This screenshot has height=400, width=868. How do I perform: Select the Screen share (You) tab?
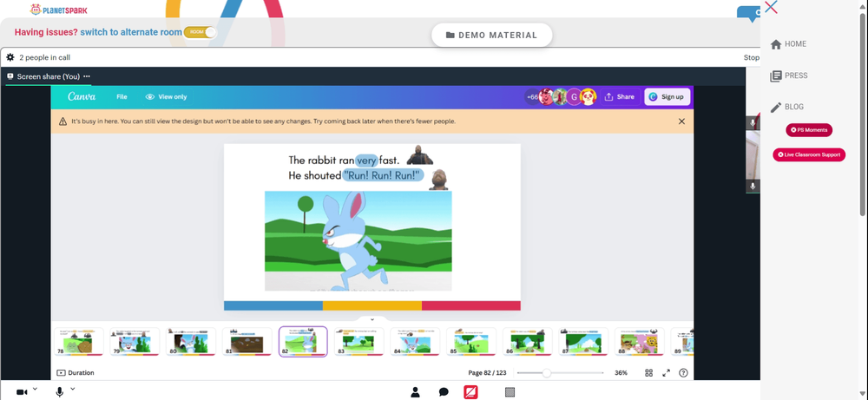(x=48, y=76)
